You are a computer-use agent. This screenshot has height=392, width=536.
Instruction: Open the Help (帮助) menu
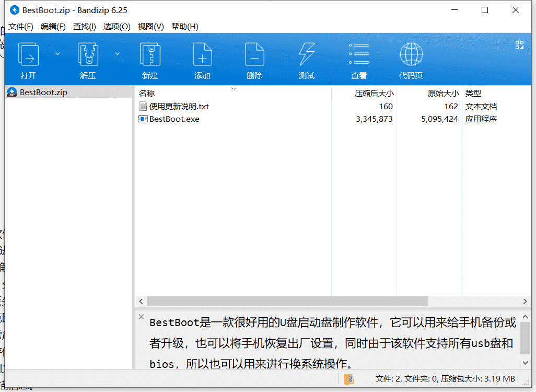click(184, 27)
